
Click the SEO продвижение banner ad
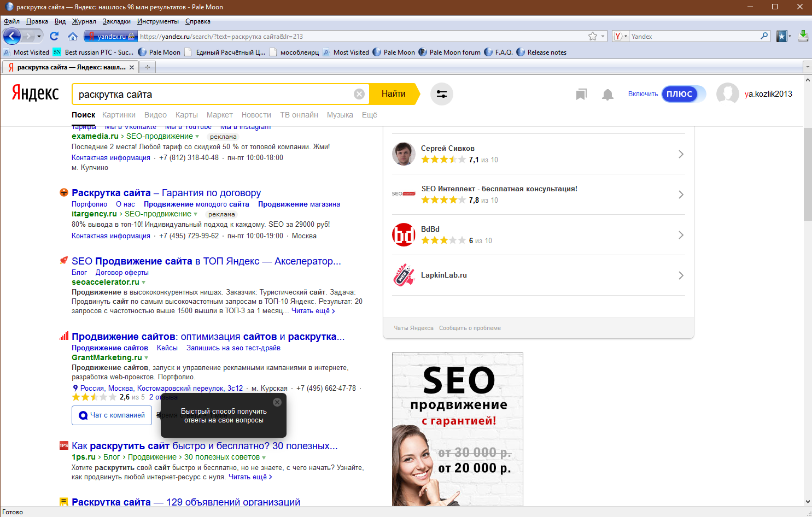(x=458, y=429)
